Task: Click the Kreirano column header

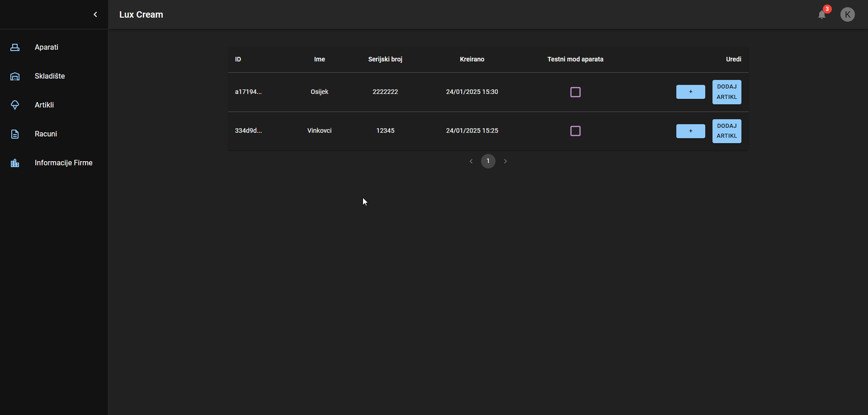Action: point(472,59)
